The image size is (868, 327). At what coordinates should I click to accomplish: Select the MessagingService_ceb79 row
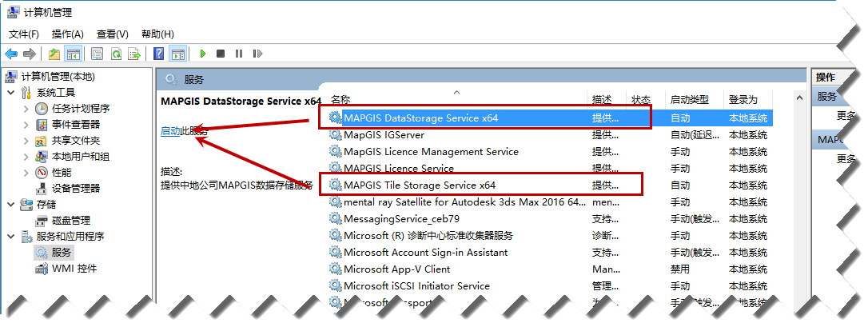(x=550, y=218)
